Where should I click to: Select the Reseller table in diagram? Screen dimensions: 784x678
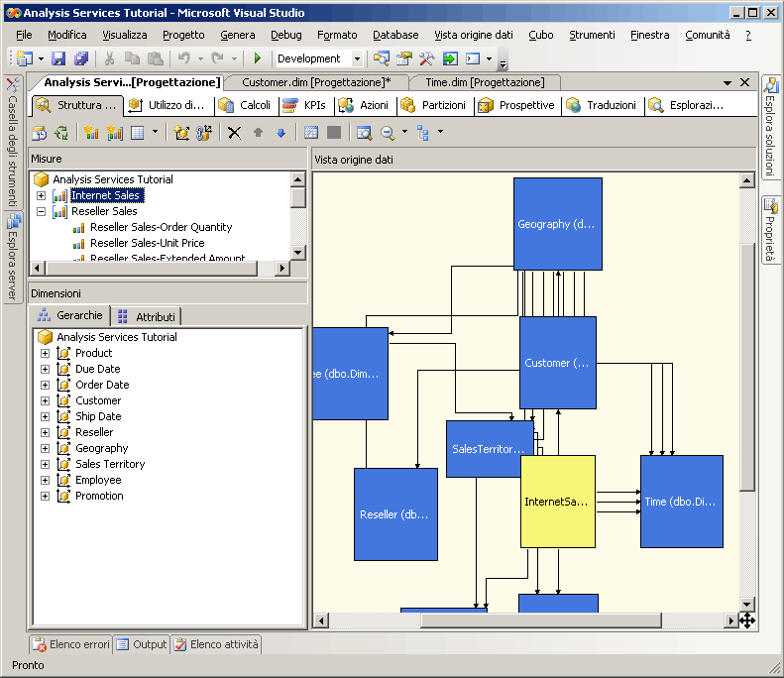click(396, 514)
